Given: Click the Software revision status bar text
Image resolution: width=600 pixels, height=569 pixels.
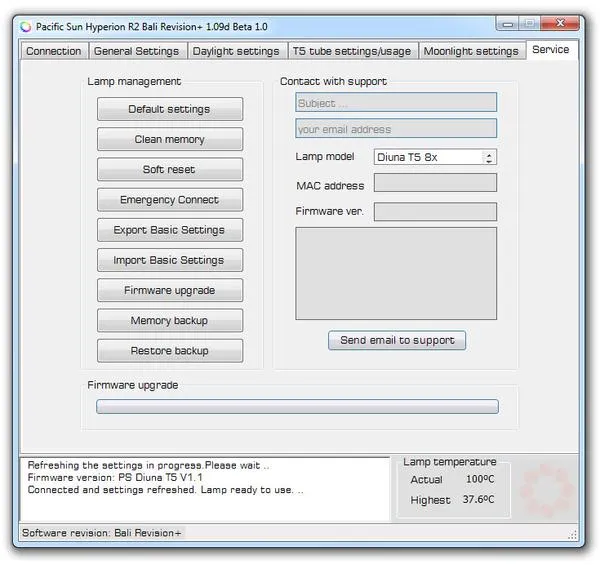Looking at the screenshot, I should point(101,533).
